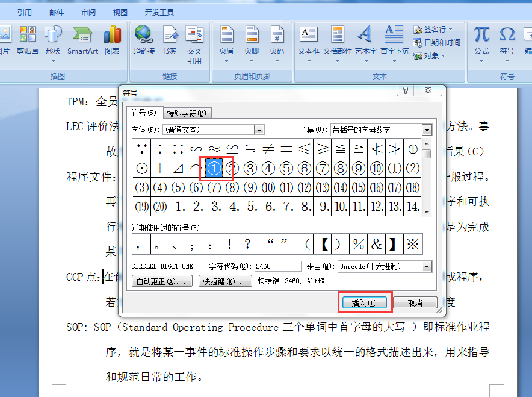Expand the object (对象) dropdown arrow
The image size is (532, 397).
(443, 55)
